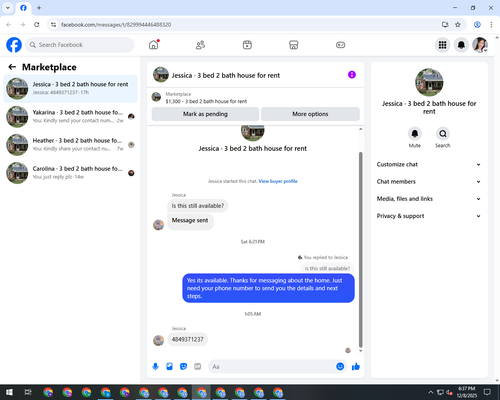500x400 pixels.
Task: Expand Privacy & support section
Action: [429, 216]
